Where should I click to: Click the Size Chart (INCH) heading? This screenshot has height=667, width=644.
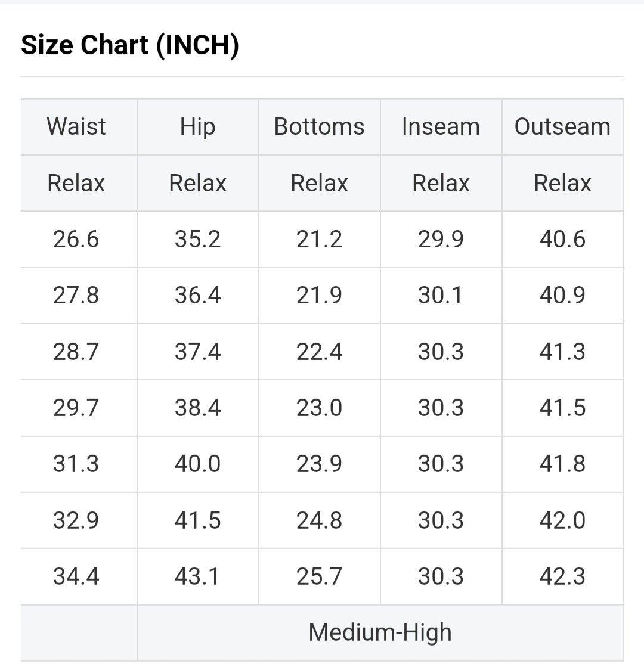130,45
